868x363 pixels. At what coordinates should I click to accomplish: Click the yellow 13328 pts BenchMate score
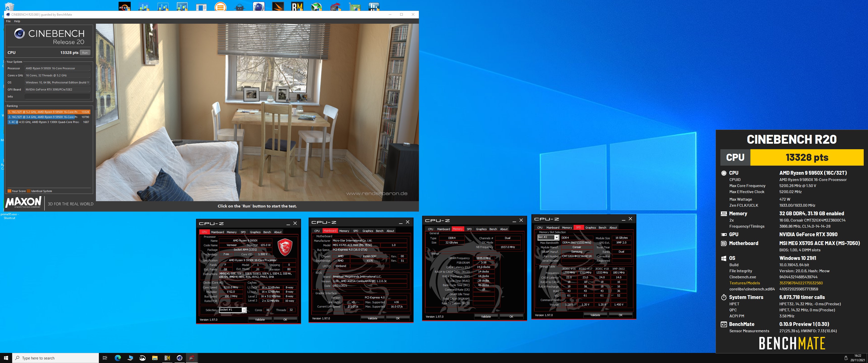[807, 157]
